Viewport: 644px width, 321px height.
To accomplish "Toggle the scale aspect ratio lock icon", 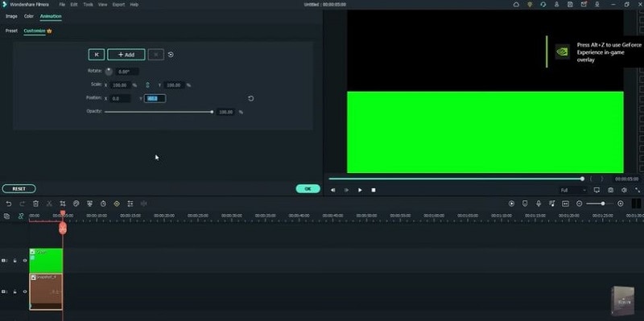I will pyautogui.click(x=148, y=85).
